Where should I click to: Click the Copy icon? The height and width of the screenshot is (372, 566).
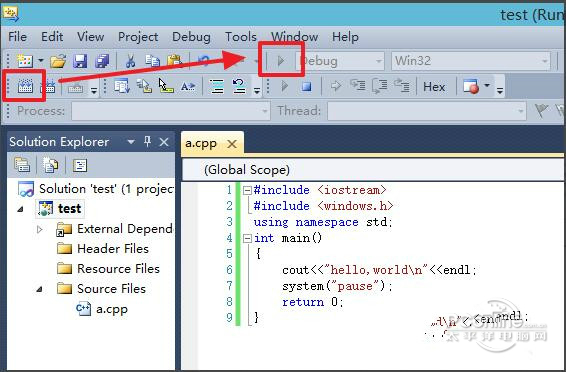pos(152,61)
